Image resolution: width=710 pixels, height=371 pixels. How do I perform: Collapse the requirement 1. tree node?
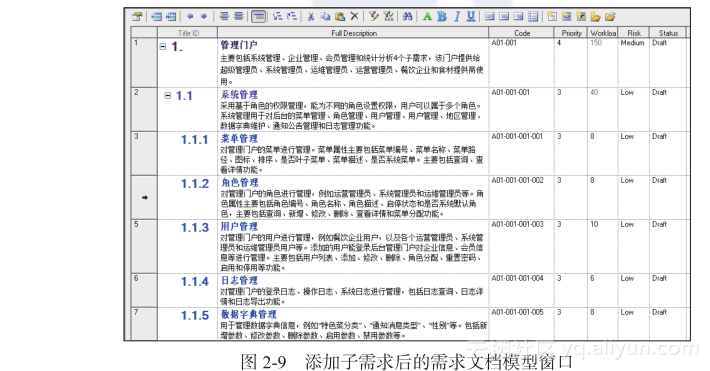[163, 46]
